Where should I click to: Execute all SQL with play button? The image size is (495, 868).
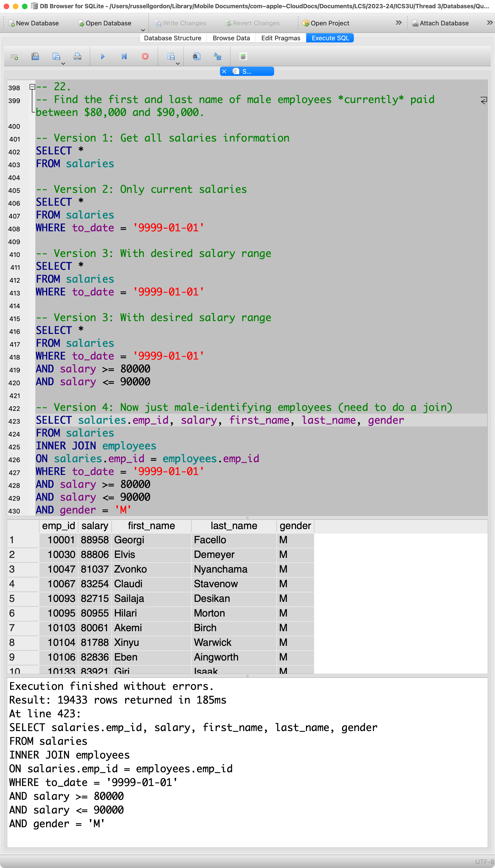(x=103, y=57)
